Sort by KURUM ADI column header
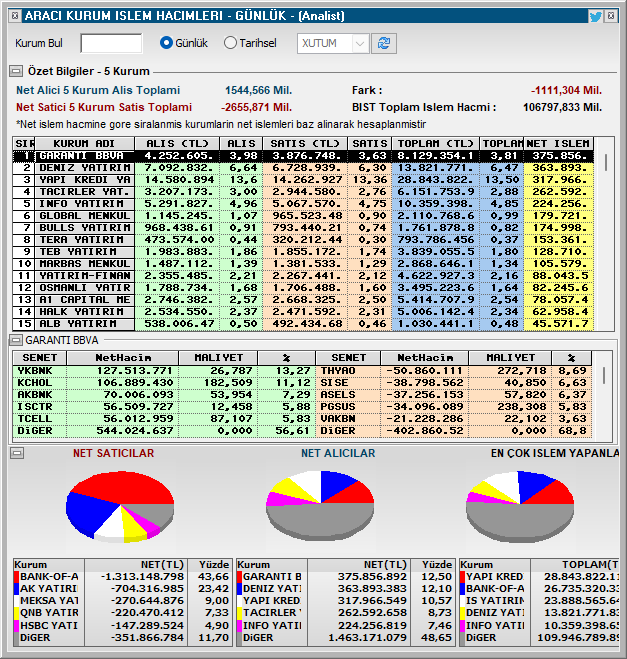The height and width of the screenshot is (659, 627). (84, 143)
